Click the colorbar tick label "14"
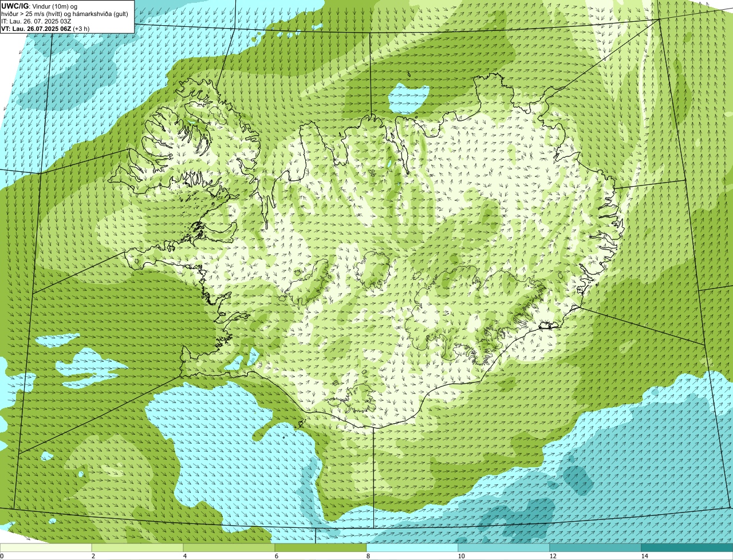This screenshot has width=733, height=560. pos(644,556)
